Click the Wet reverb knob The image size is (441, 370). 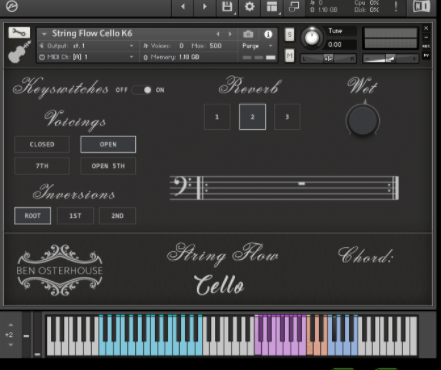pos(363,120)
